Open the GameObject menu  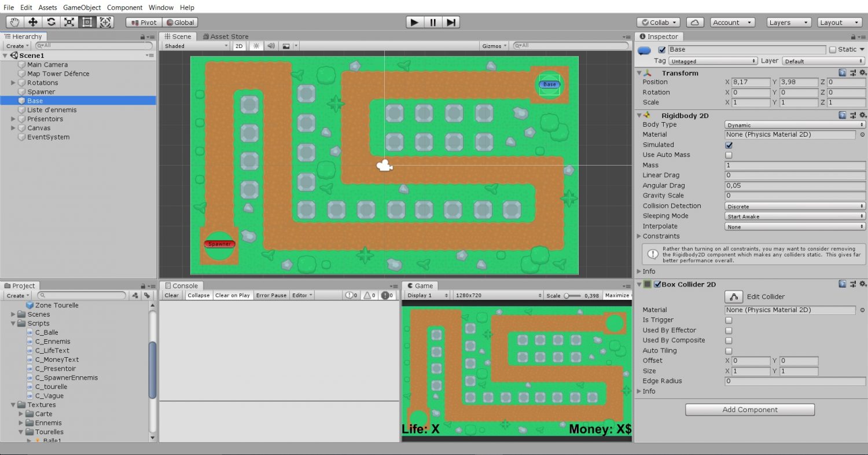[82, 8]
